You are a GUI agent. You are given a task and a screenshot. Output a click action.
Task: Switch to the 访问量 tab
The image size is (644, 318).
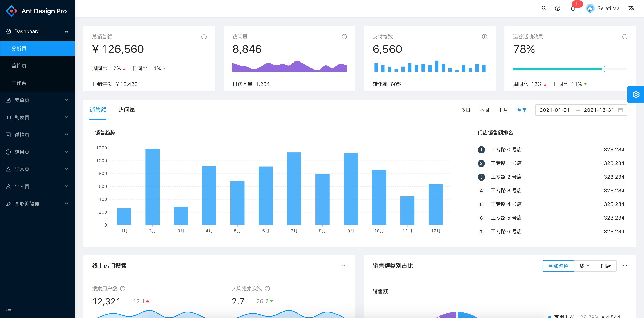[126, 110]
